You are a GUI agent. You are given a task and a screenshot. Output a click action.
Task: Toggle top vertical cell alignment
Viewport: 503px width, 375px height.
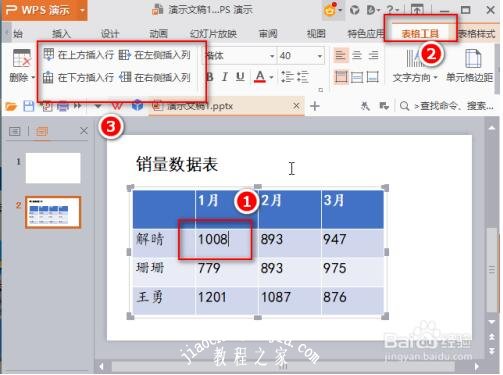(341, 77)
